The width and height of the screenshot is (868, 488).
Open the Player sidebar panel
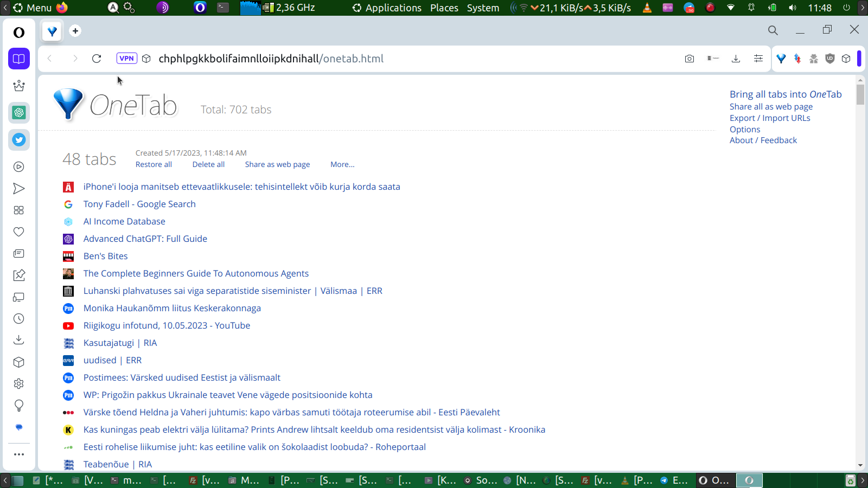click(x=19, y=167)
